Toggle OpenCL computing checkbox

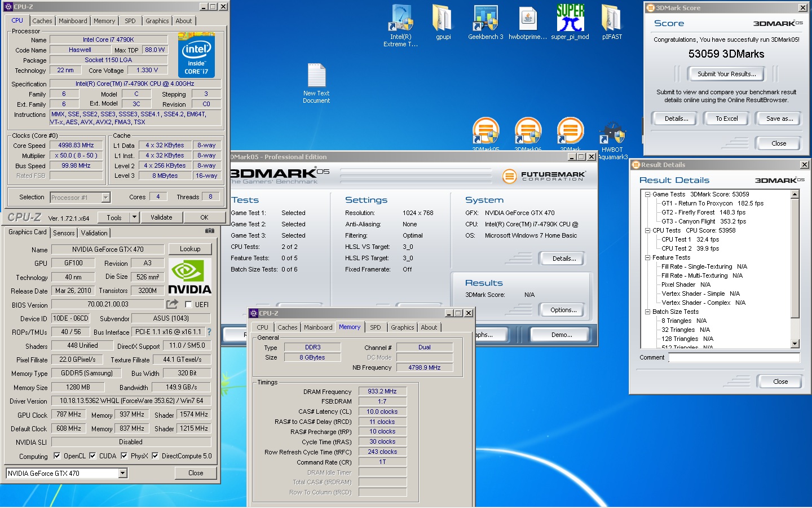click(57, 456)
